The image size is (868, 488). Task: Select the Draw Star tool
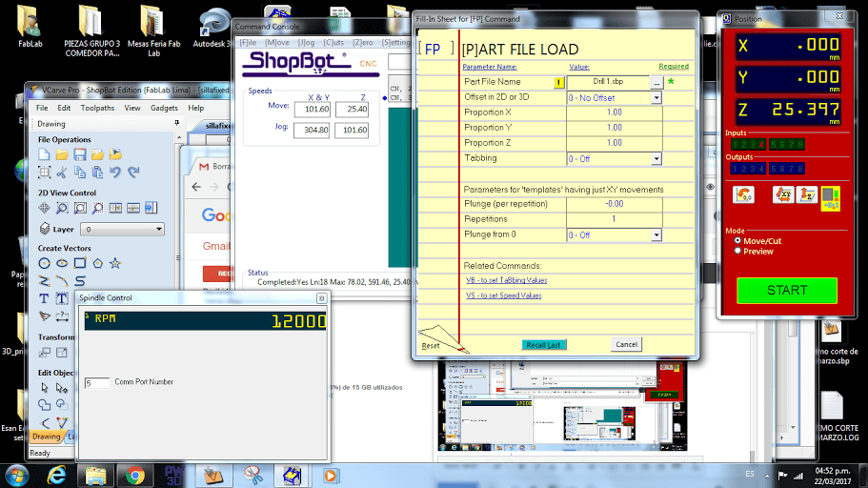[x=115, y=263]
